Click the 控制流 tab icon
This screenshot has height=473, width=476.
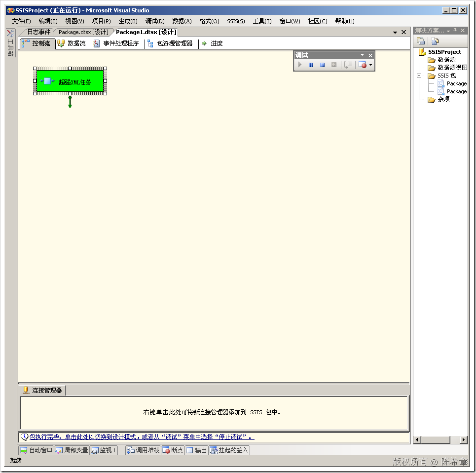pos(26,43)
